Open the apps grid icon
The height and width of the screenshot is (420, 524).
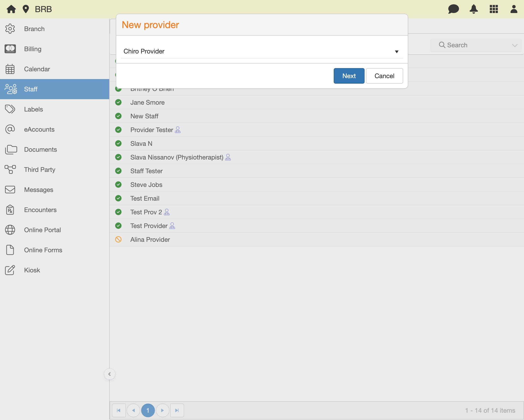pos(494,9)
